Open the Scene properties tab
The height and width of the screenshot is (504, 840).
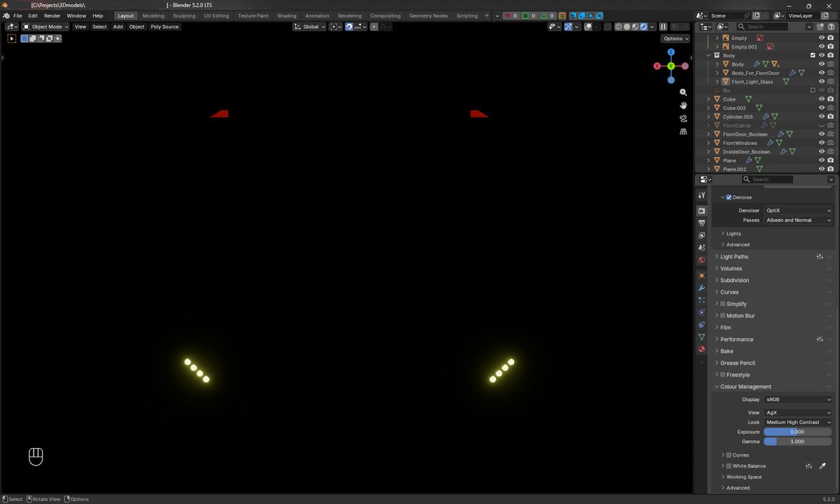(x=701, y=248)
